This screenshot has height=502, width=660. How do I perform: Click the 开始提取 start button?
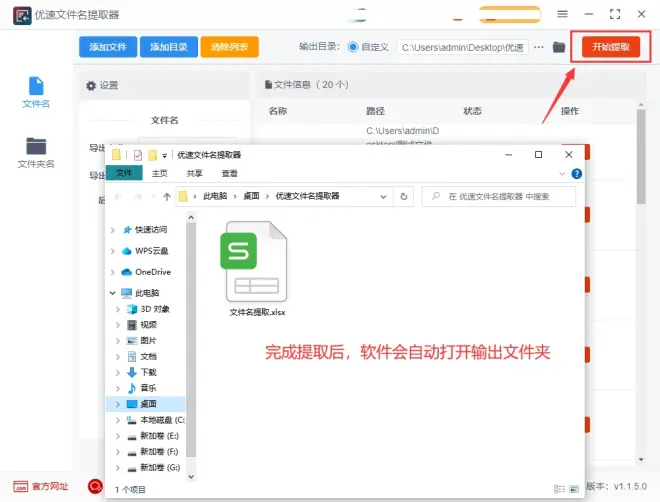610,47
